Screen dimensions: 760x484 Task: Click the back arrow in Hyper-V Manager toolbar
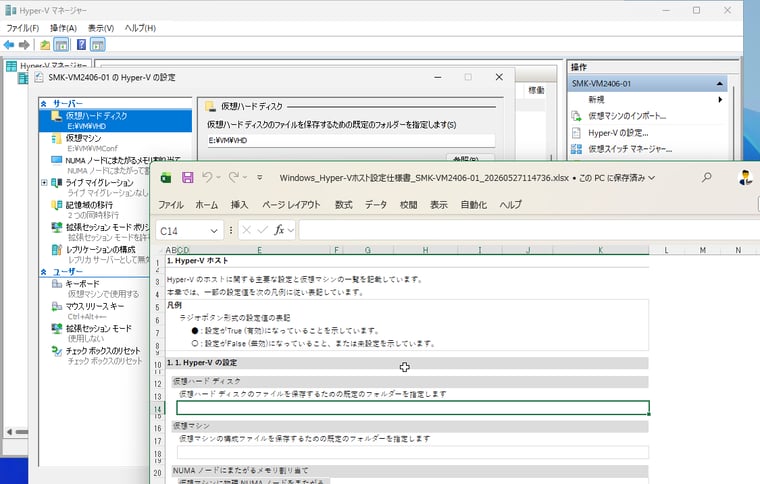coord(9,45)
